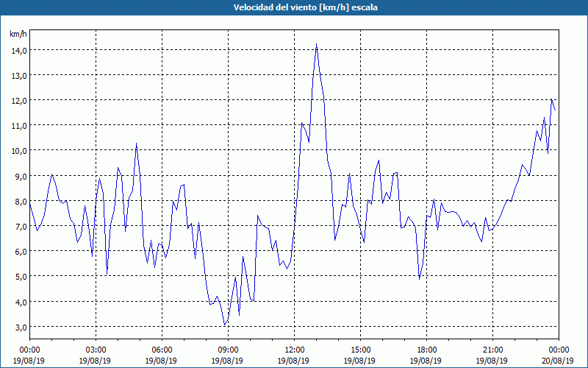Select the 06:00 time axis label
The height and width of the screenshot is (368, 588).
tap(162, 350)
